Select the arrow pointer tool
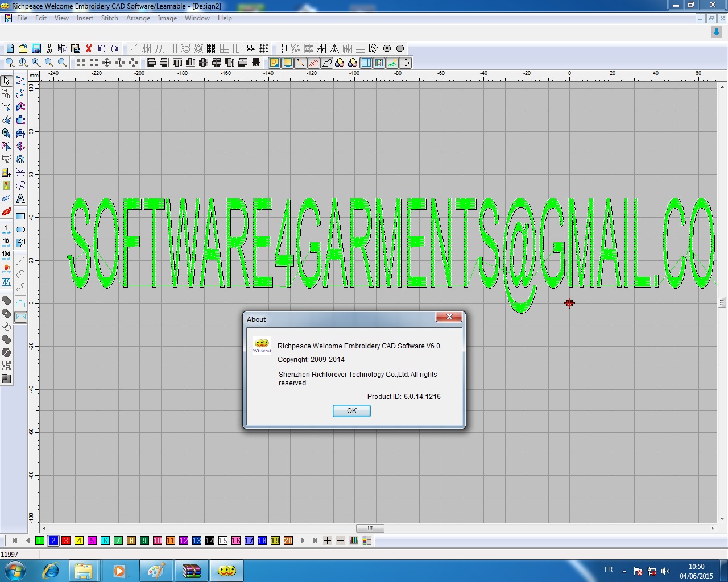This screenshot has width=728, height=582. [6, 80]
